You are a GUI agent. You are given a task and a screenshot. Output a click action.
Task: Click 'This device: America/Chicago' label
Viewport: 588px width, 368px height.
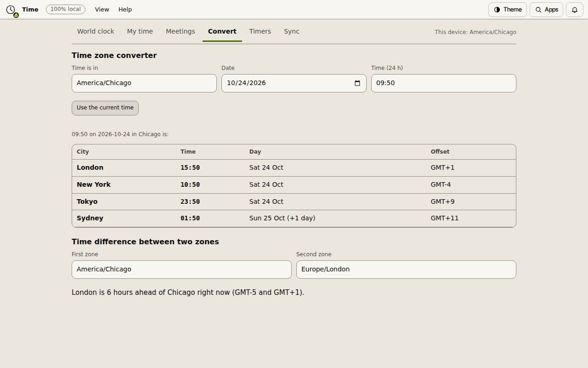pos(475,32)
